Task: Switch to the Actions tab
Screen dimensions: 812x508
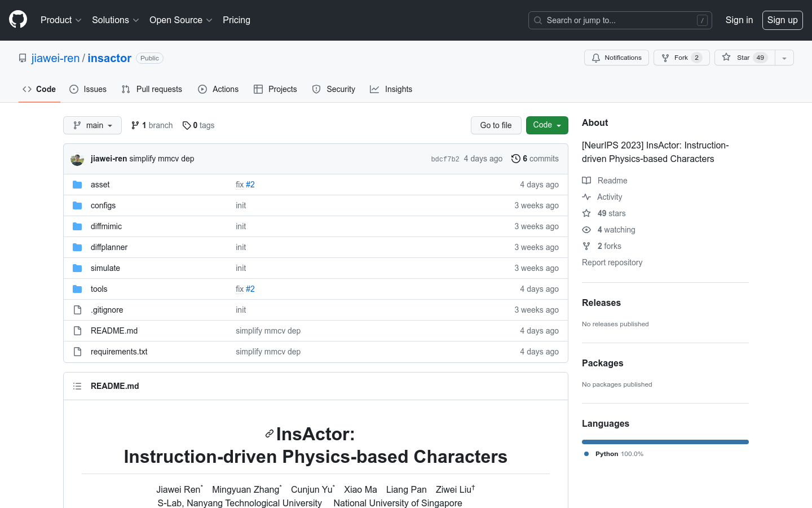Action: coord(218,89)
